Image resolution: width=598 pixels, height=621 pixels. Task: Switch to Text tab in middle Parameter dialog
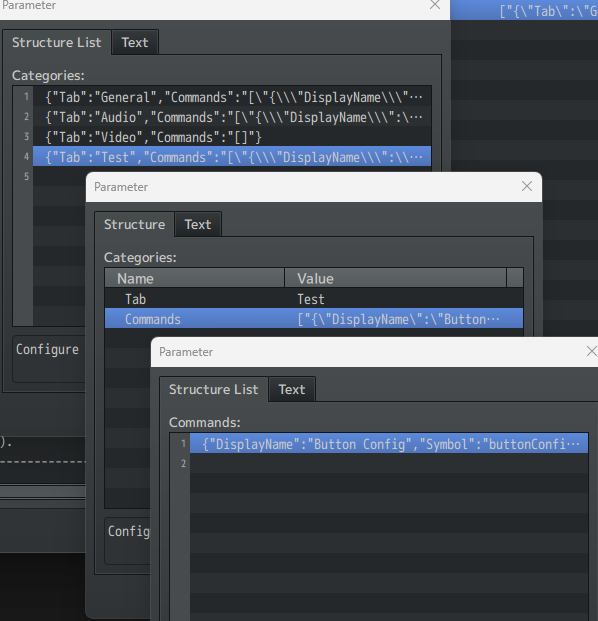point(198,225)
